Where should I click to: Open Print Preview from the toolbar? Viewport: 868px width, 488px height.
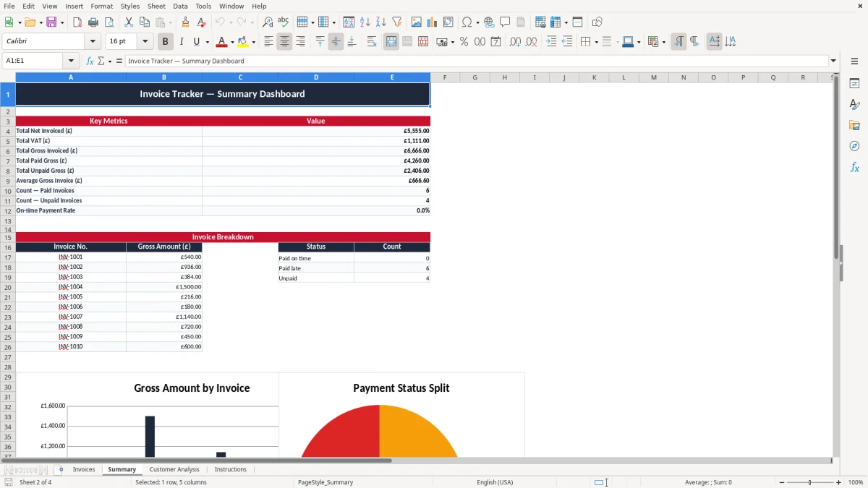click(109, 22)
